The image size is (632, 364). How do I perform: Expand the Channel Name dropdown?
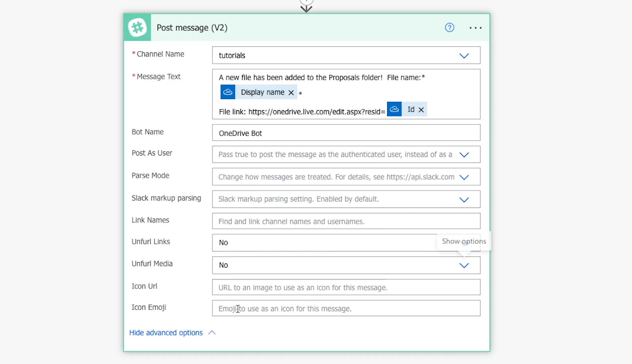(x=464, y=56)
